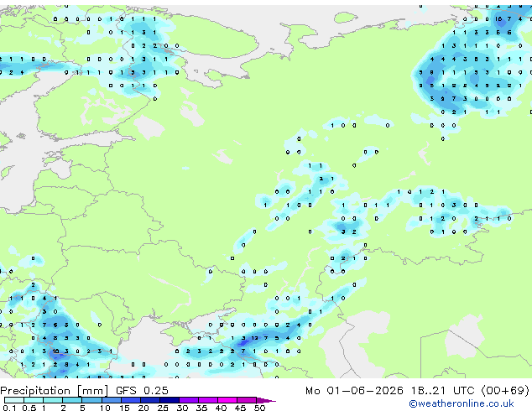The image size is (532, 411).
Task: Click the 25–30 mm dark blue legend swatch
Action: coord(170,400)
